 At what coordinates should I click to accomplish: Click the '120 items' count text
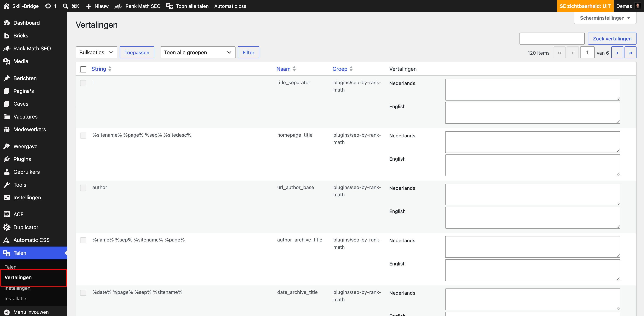tap(538, 53)
